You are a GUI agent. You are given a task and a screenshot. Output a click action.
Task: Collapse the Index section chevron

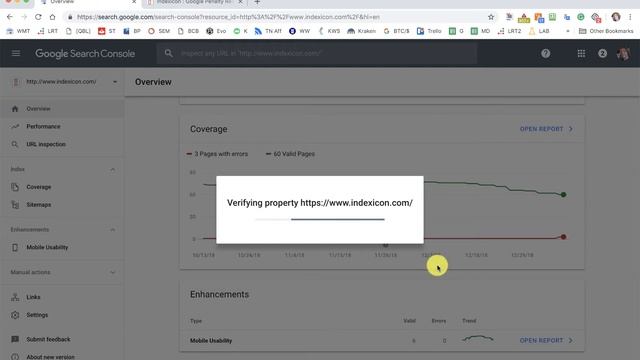point(113,169)
